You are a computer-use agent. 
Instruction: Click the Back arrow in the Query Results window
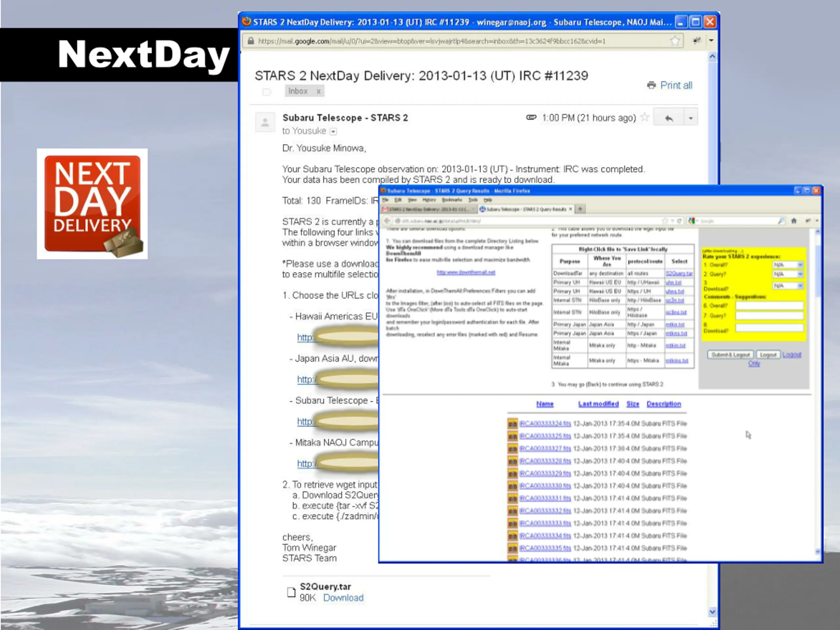point(387,220)
